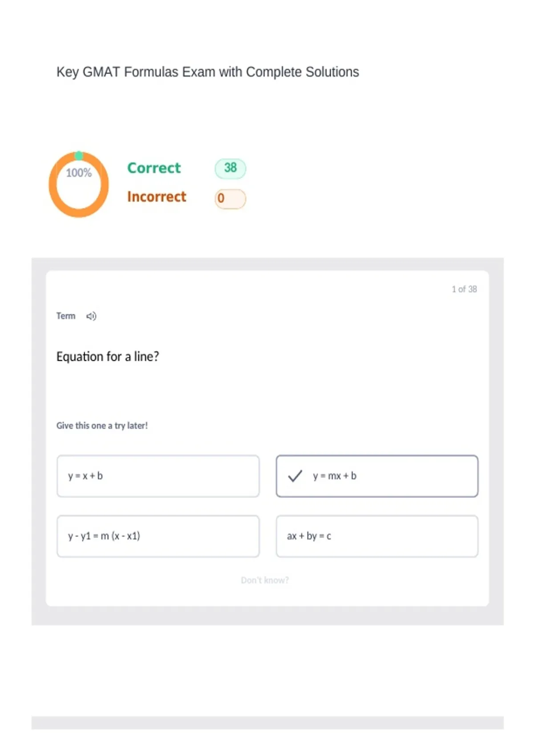The width and height of the screenshot is (534, 756).
Task: Select the answer y = x + b
Action: pyautogui.click(x=158, y=476)
